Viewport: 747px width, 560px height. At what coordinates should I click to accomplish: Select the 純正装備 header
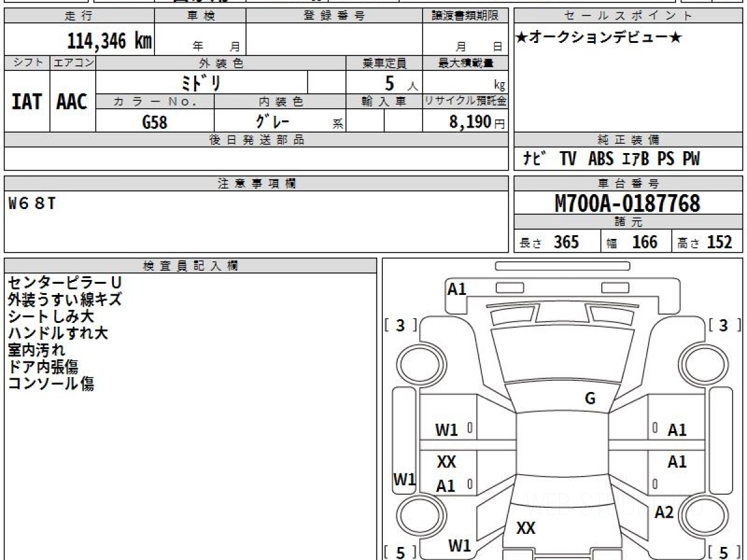point(628,140)
